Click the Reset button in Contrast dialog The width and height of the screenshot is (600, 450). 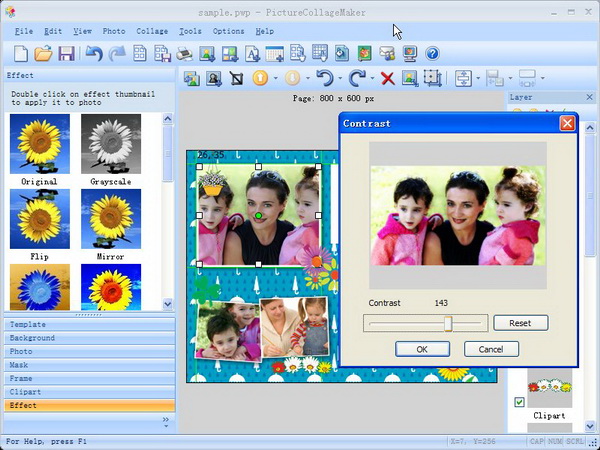520,323
